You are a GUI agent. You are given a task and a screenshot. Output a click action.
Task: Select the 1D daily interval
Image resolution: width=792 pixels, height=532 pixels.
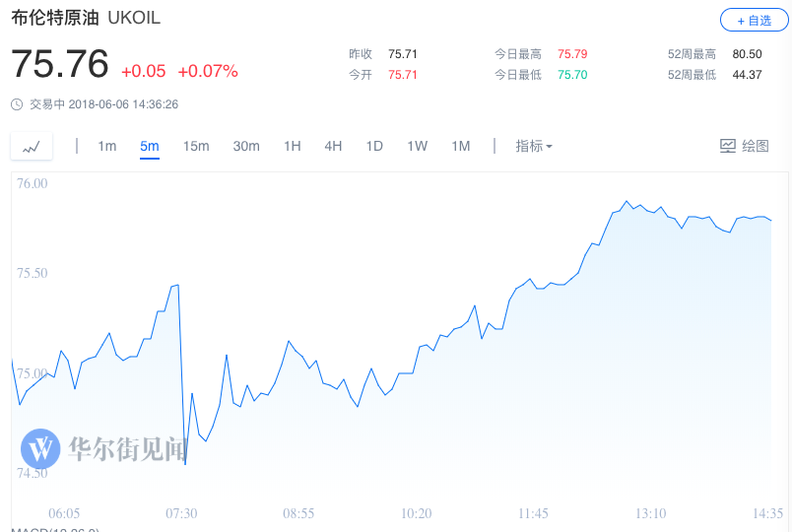pyautogui.click(x=374, y=146)
